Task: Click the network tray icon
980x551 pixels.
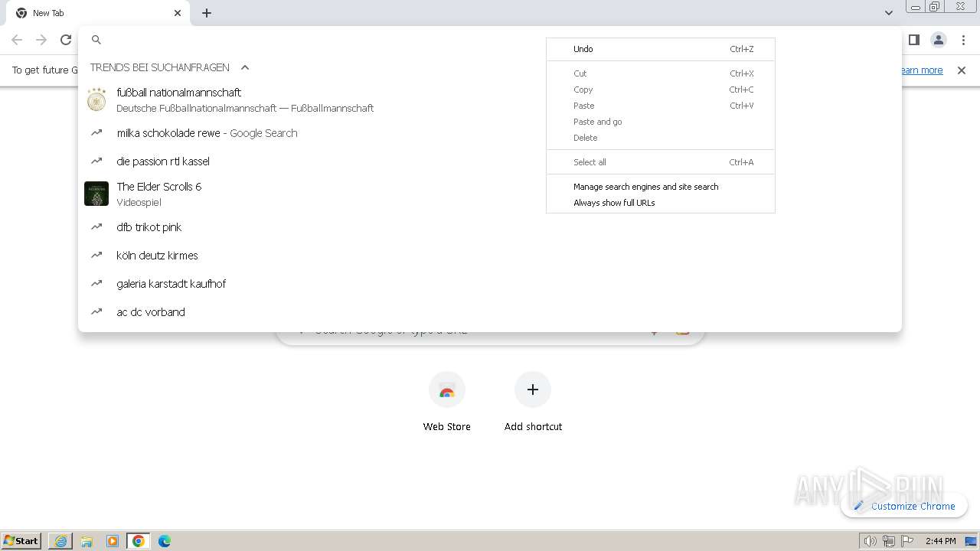Action: pos(889,541)
